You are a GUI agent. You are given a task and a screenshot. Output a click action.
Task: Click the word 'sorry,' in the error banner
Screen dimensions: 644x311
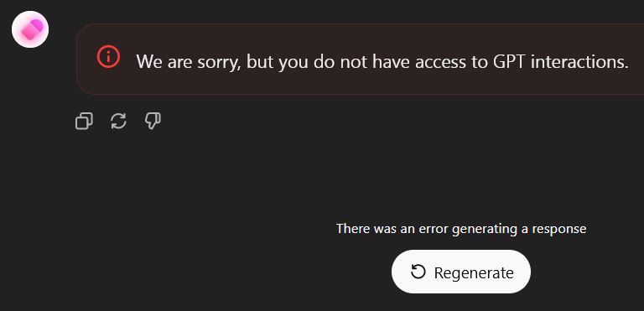pos(217,63)
